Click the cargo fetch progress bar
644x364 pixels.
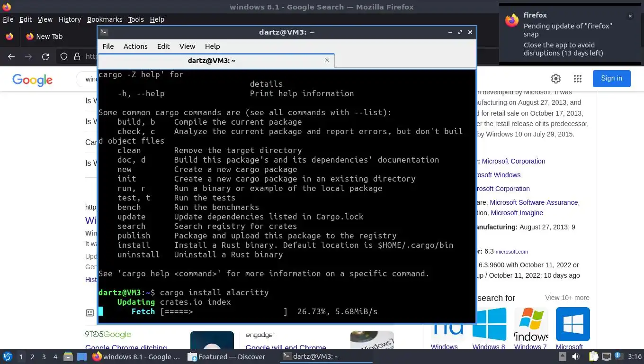(224, 311)
